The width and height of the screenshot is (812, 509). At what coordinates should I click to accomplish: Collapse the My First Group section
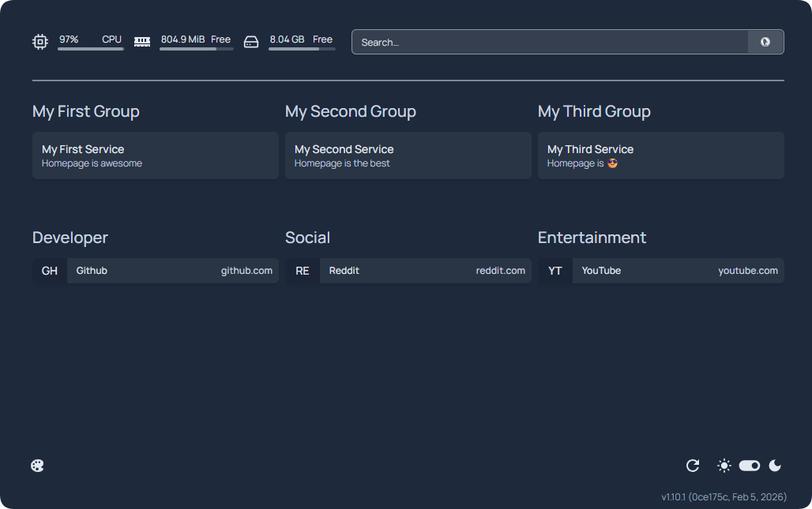(x=86, y=111)
